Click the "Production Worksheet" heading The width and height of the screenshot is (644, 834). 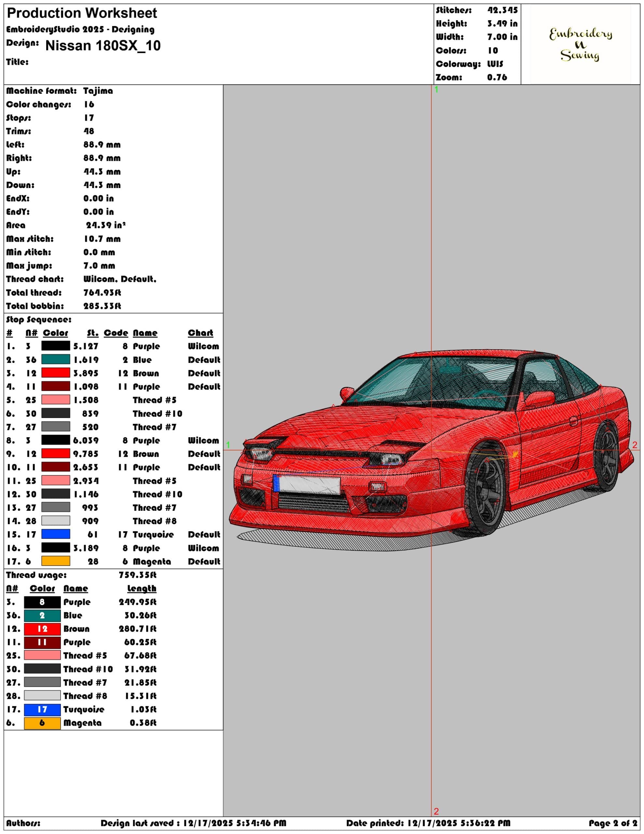point(82,13)
